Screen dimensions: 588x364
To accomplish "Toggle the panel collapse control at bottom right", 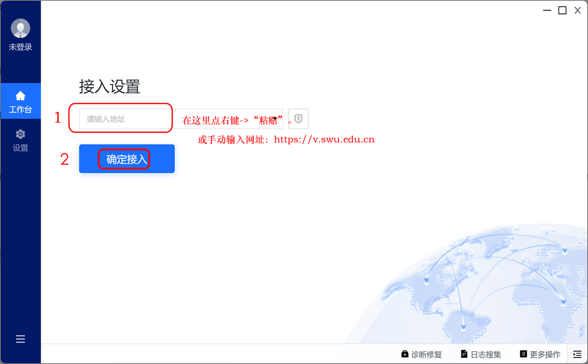I will (577, 354).
